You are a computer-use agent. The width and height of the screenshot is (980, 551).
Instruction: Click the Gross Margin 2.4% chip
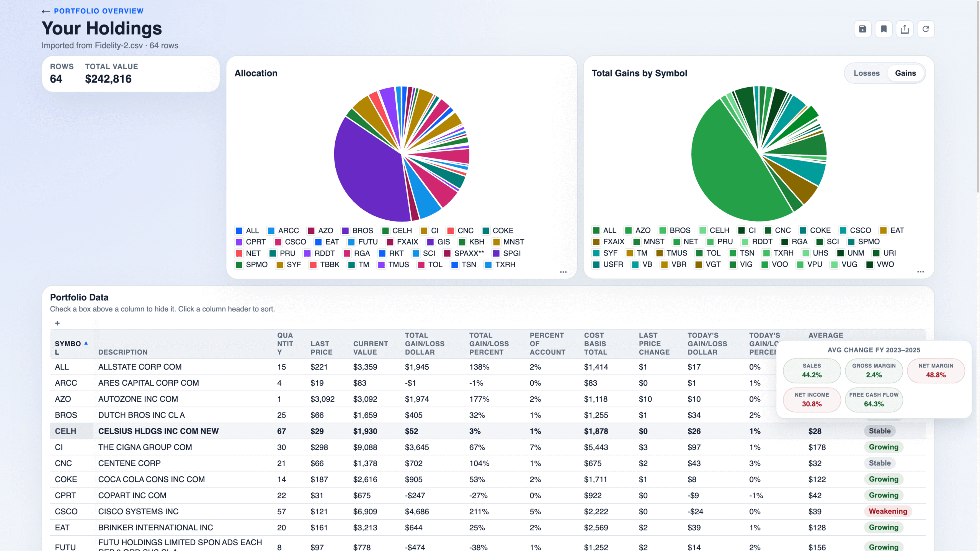874,371
